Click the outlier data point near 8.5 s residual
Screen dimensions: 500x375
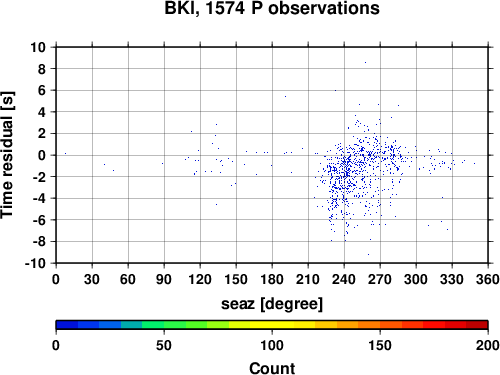(365, 62)
